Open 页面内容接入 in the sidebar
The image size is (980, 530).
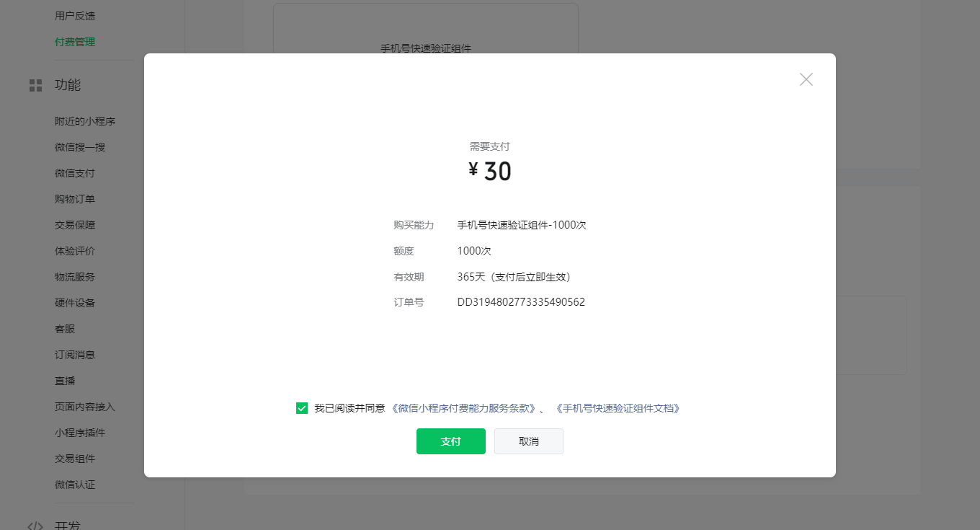point(85,407)
